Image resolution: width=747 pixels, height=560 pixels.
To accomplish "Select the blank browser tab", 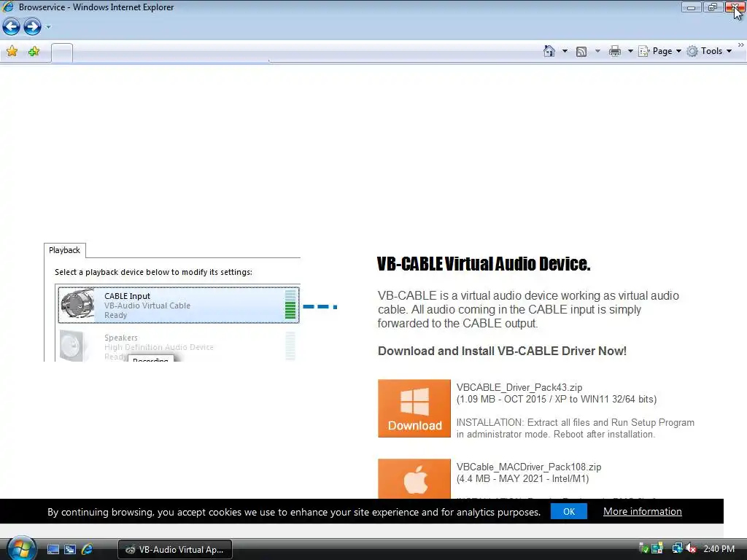I will pos(62,52).
